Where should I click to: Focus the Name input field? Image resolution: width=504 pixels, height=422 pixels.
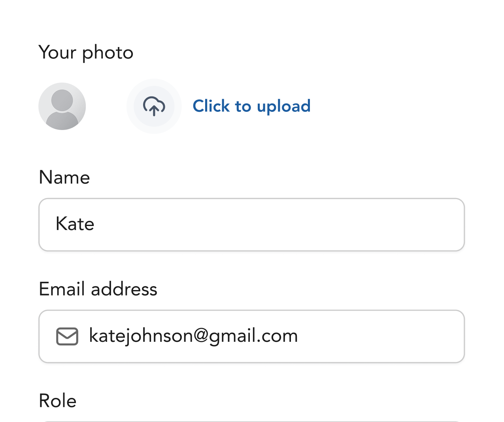click(251, 224)
